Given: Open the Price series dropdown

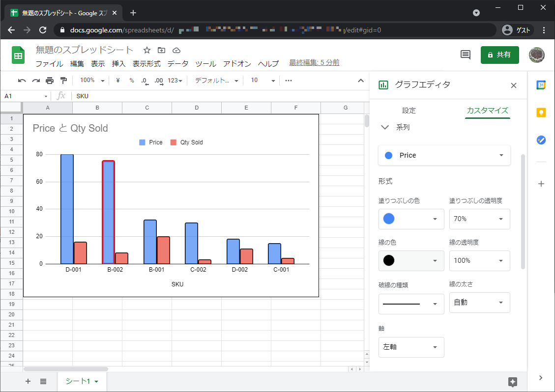Looking at the screenshot, I should coord(444,155).
